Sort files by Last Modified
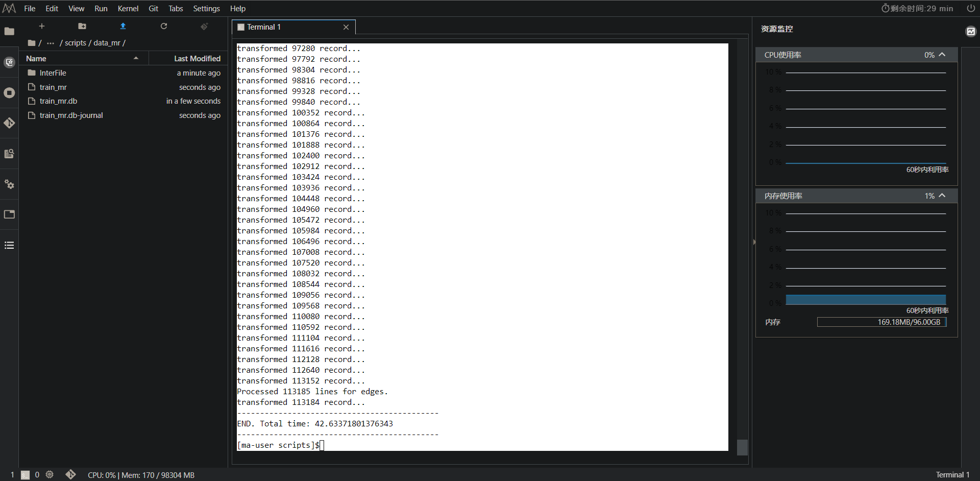980x481 pixels. (x=197, y=59)
